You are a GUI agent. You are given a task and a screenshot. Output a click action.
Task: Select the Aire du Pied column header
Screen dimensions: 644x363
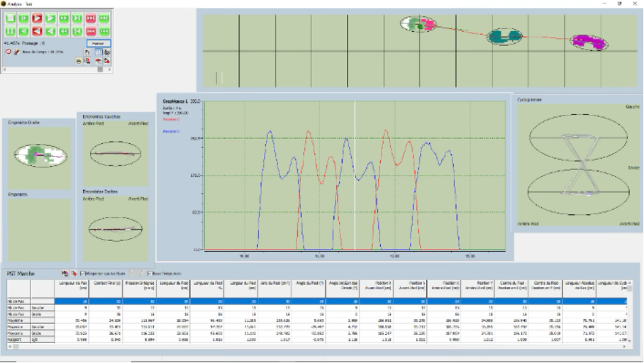pyautogui.click(x=274, y=289)
